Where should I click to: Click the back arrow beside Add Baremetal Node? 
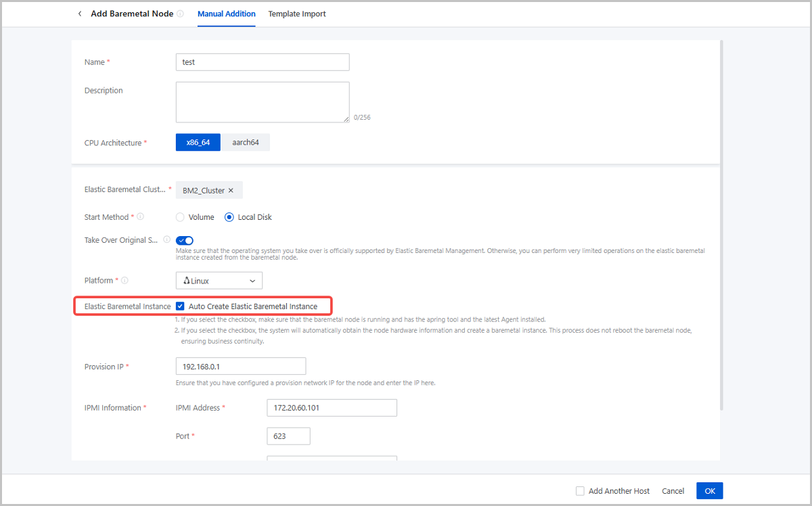[x=80, y=14]
